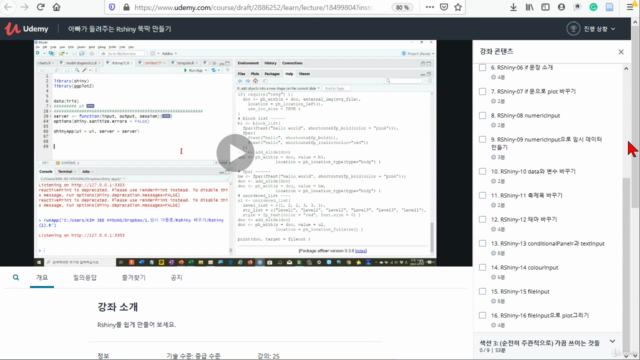Screen dimensions: 640x360
Task: Check lecture 8 RShiny-08 numericInput checkbox
Action: [482, 116]
